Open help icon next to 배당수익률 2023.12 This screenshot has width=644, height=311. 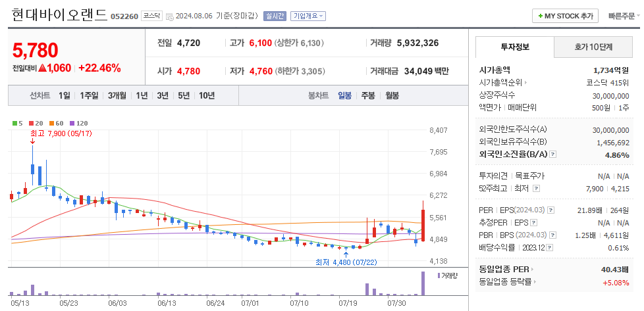pos(550,248)
